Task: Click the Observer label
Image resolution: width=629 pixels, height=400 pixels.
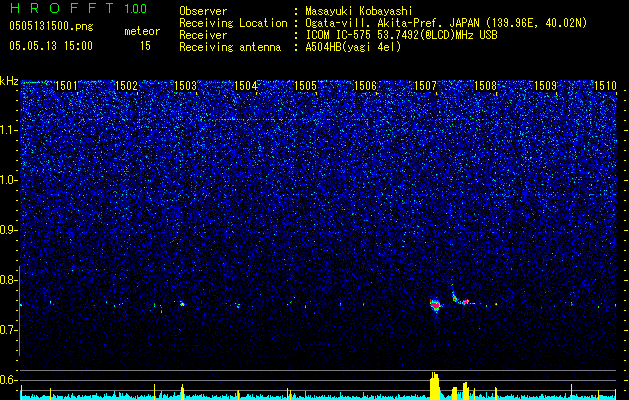Action: coord(203,11)
